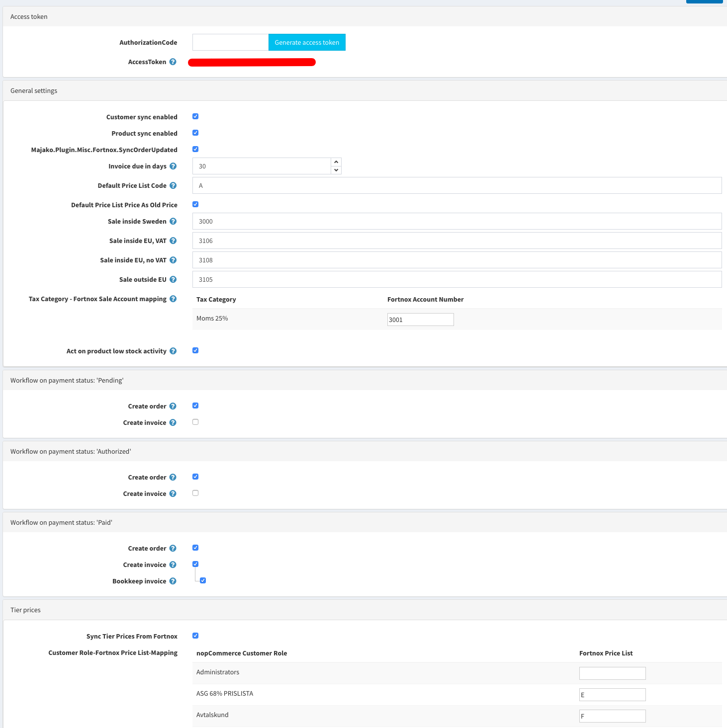Click the Invoice due in days field
The height and width of the screenshot is (728, 727).
point(262,166)
